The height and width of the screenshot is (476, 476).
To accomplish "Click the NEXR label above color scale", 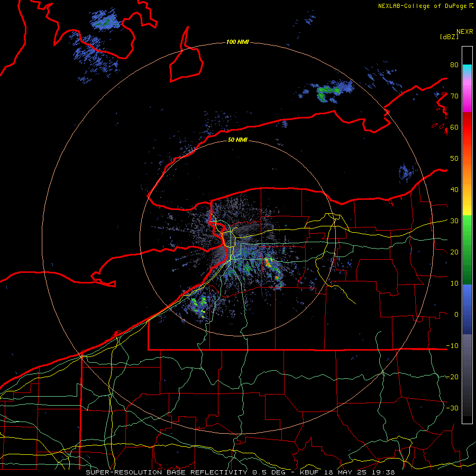I will (x=465, y=32).
